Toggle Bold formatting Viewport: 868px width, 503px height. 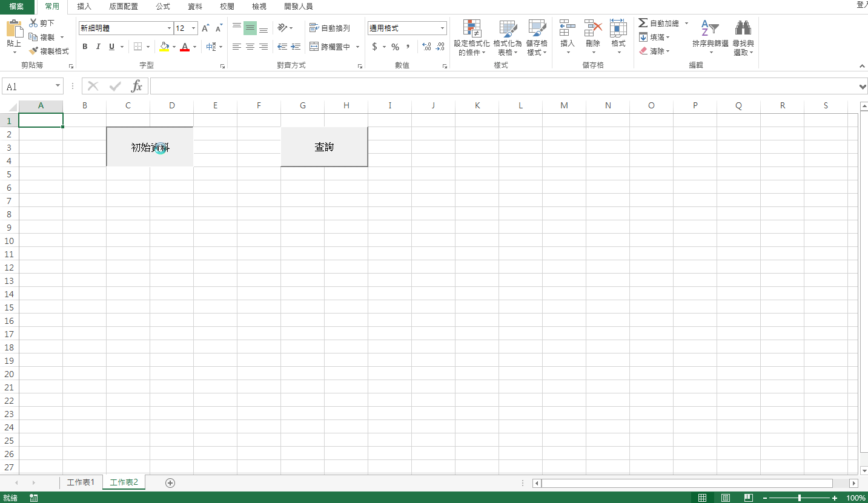(x=85, y=47)
